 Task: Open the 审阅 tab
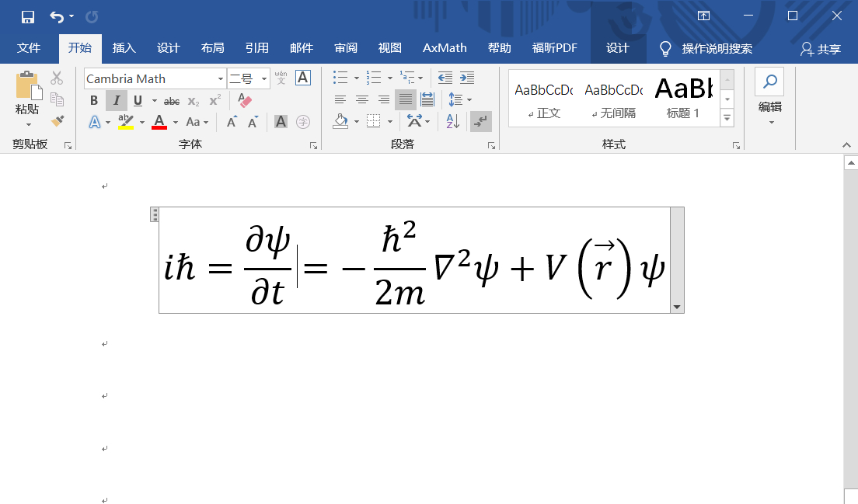346,48
